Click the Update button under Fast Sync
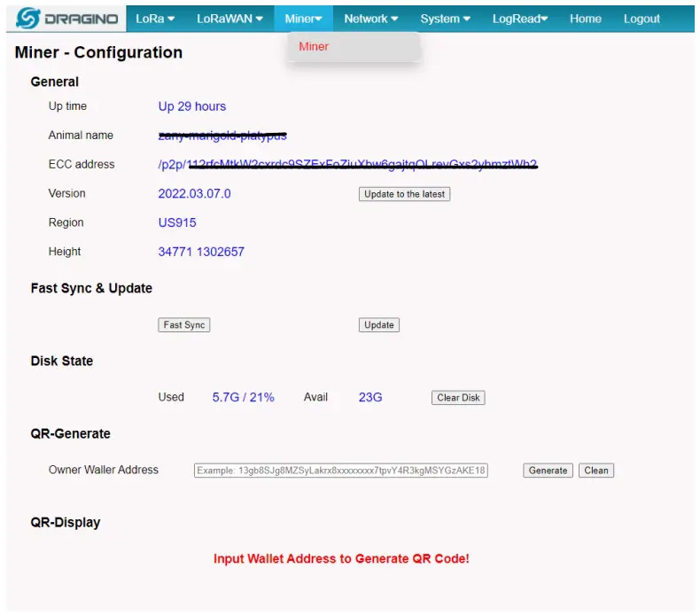 pyautogui.click(x=379, y=325)
